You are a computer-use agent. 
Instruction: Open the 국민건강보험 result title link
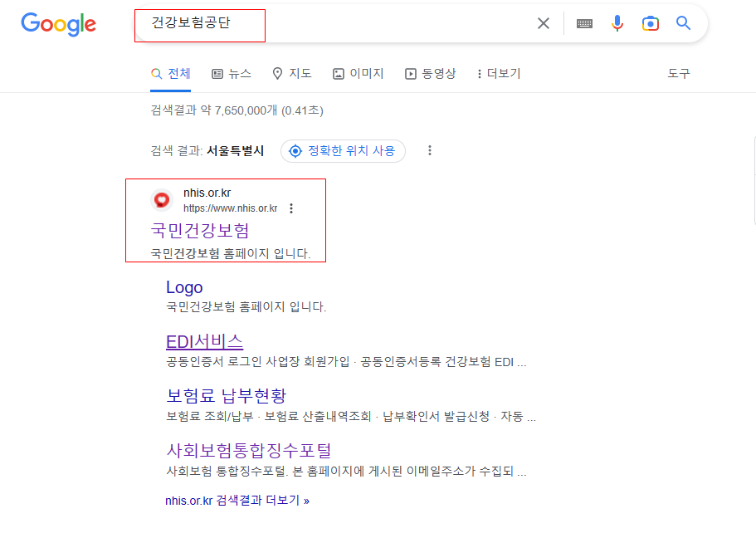coord(200,230)
